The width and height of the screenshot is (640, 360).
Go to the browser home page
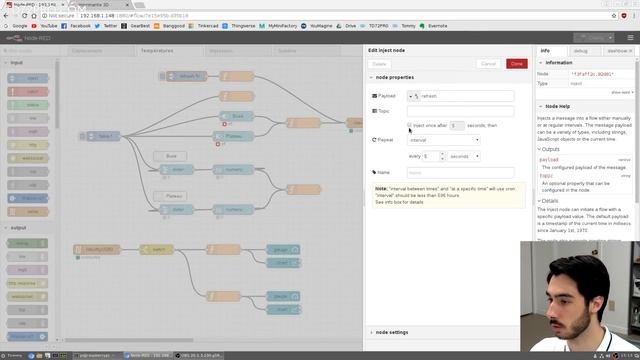point(34,16)
